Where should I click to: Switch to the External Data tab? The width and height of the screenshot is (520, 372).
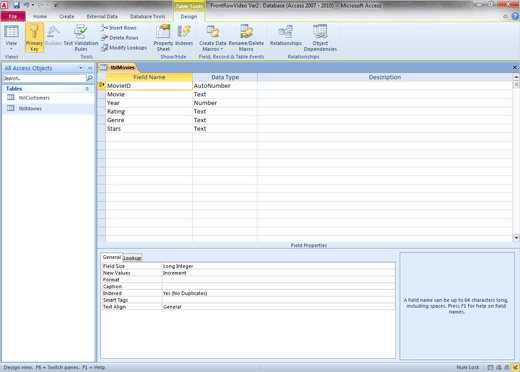click(x=102, y=16)
